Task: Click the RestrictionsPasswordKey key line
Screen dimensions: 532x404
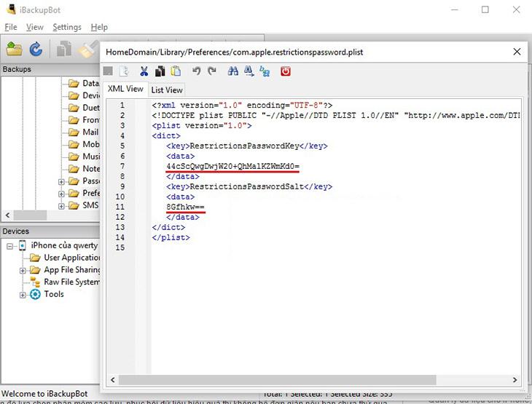Action: click(246, 146)
